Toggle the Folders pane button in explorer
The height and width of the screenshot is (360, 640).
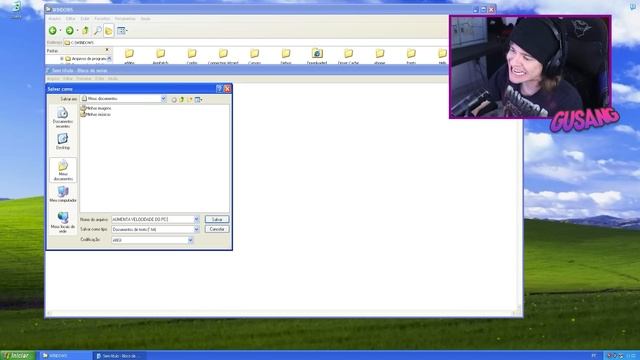(x=109, y=31)
